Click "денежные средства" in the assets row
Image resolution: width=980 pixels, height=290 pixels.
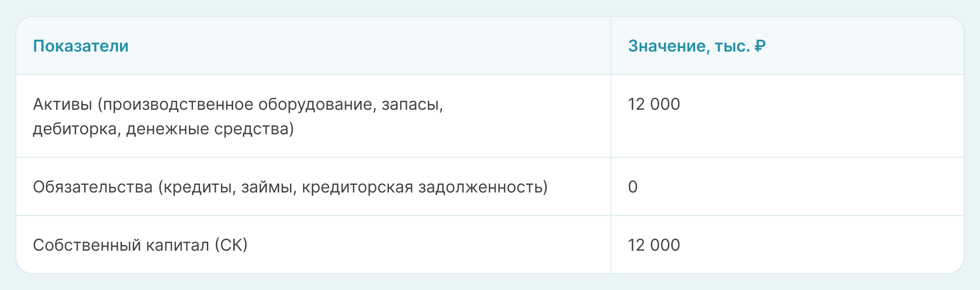coord(209,129)
